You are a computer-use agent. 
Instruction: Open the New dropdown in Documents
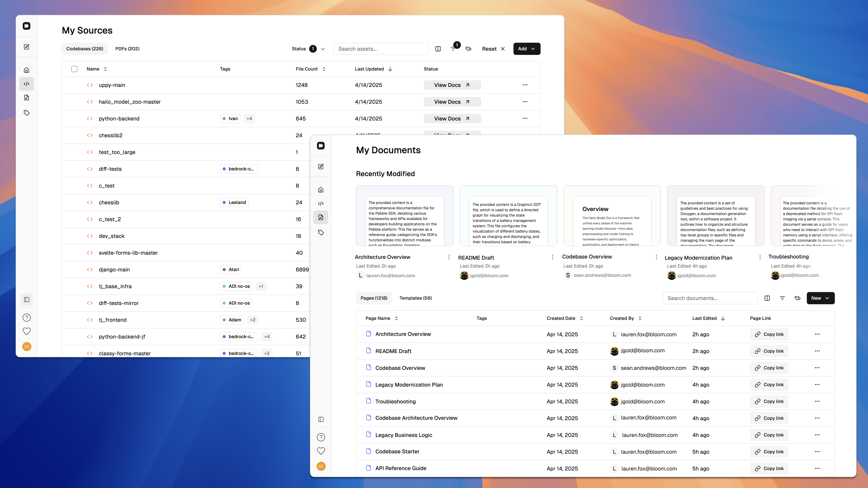[x=820, y=298]
